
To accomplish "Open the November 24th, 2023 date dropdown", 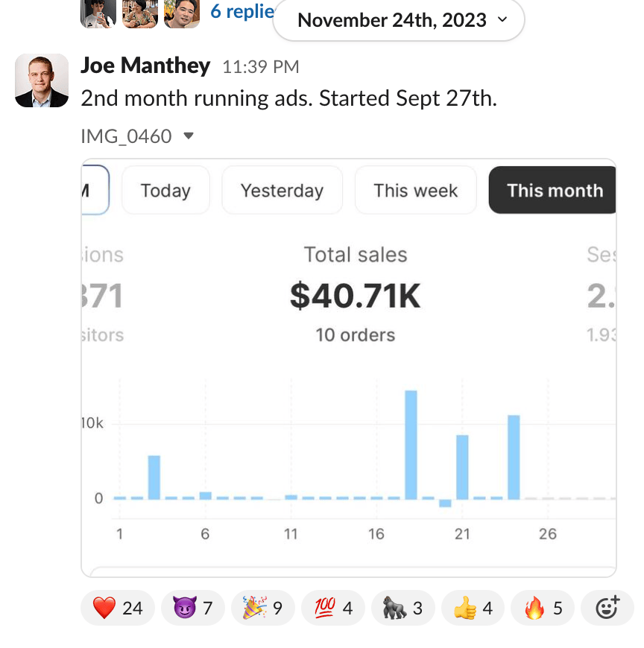I will pyautogui.click(x=399, y=20).
